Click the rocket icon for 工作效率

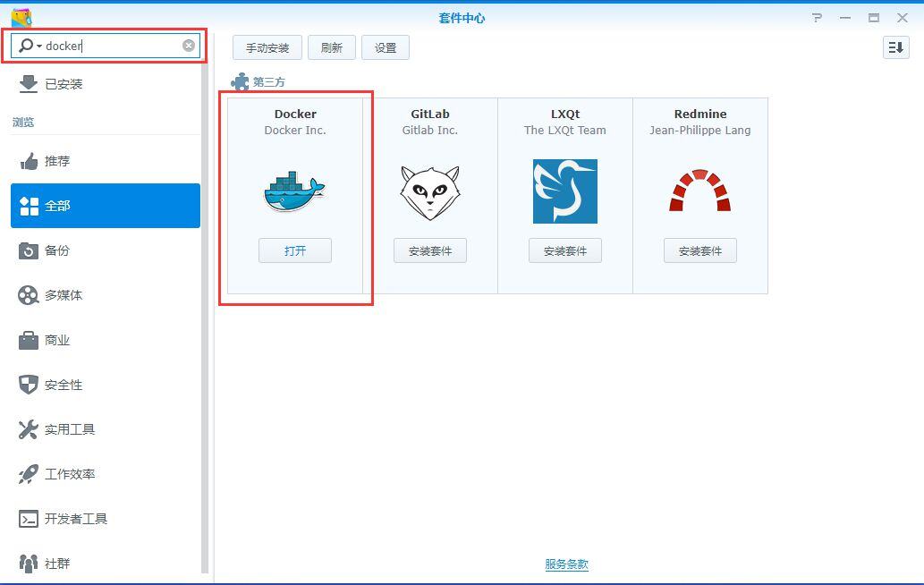29,474
